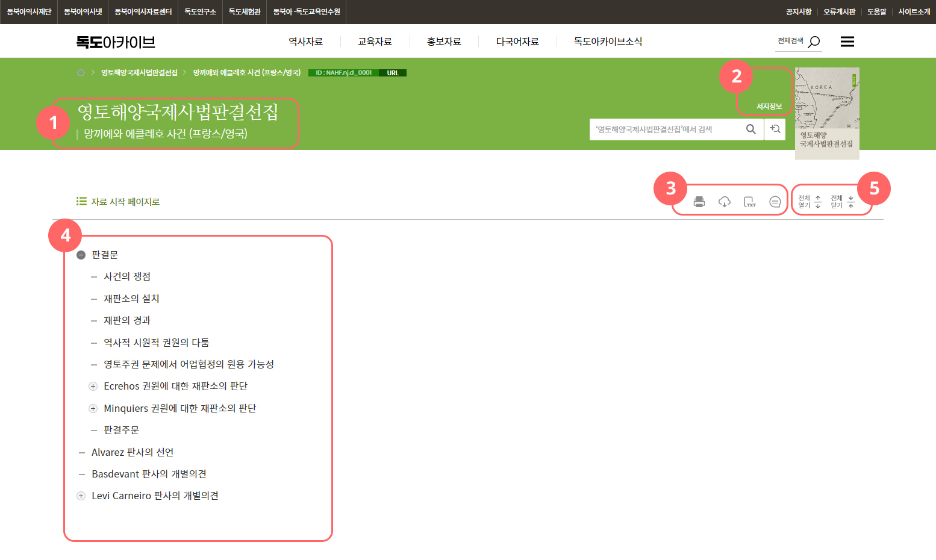Collapse the 판결문 tree node
Viewport: 936px width, 560px height.
(x=81, y=254)
